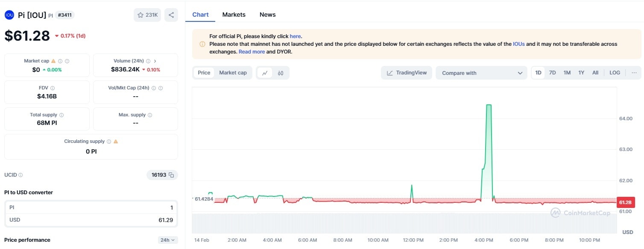Open the TradingView chart
Screen dimensions: 644x249
pyautogui.click(x=407, y=73)
